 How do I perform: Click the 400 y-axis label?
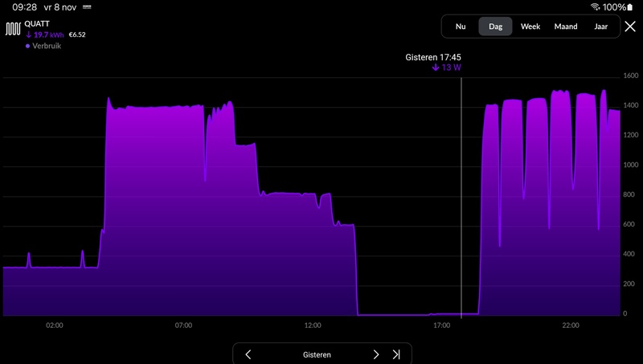point(631,254)
